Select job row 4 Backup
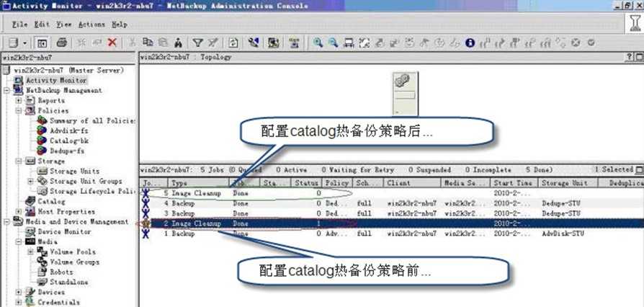644x307 pixels. (x=392, y=203)
